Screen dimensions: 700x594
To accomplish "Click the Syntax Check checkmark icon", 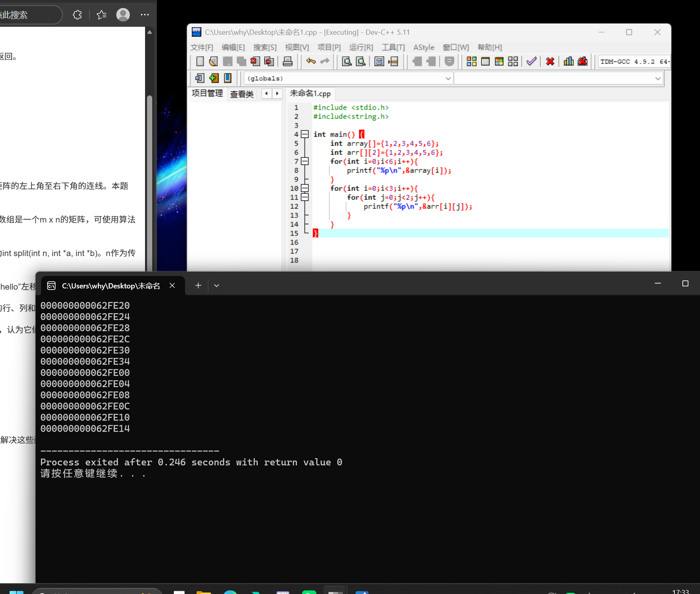I will pos(531,61).
